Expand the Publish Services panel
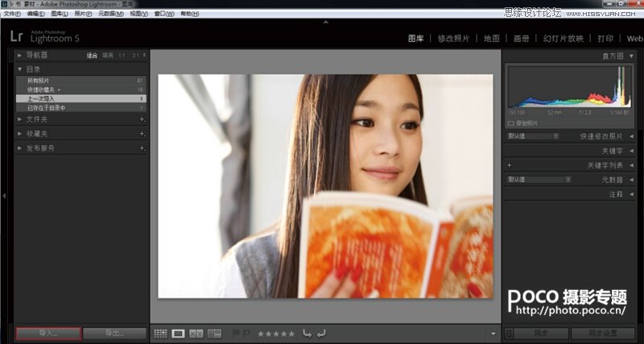Viewport: 644px width, 344px height. click(x=19, y=148)
